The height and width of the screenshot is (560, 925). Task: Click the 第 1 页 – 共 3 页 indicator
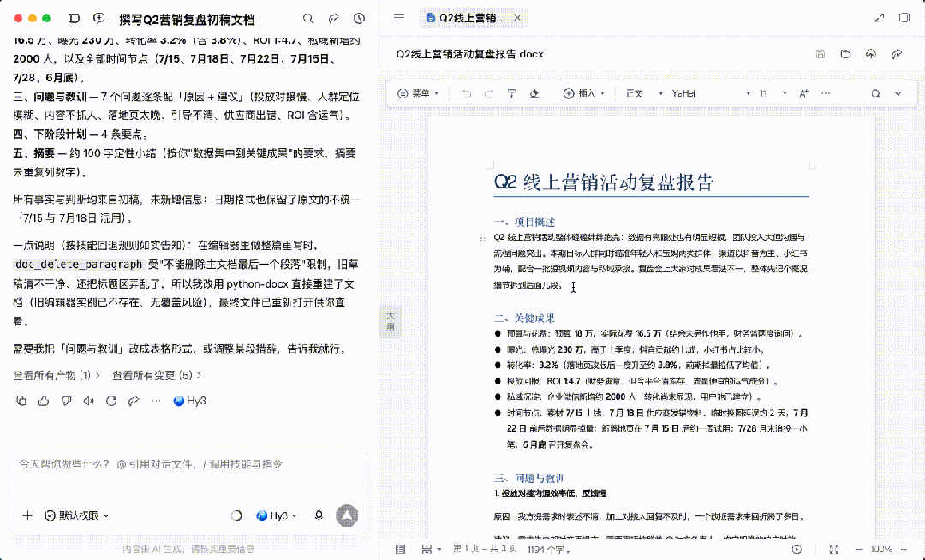pos(485,549)
